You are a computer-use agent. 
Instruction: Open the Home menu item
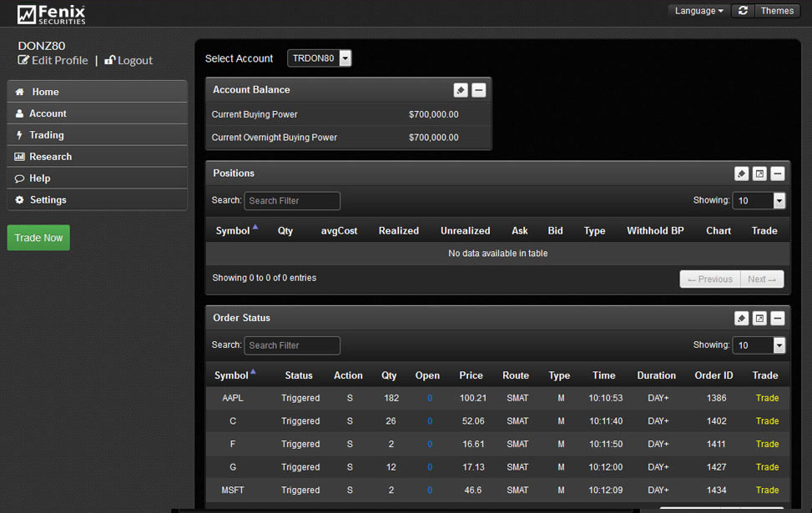pyautogui.click(x=98, y=92)
